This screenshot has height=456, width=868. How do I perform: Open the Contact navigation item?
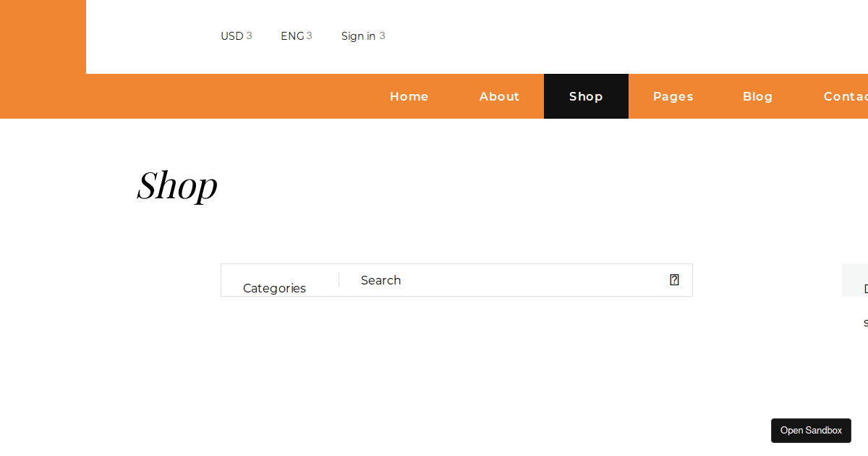pos(845,96)
